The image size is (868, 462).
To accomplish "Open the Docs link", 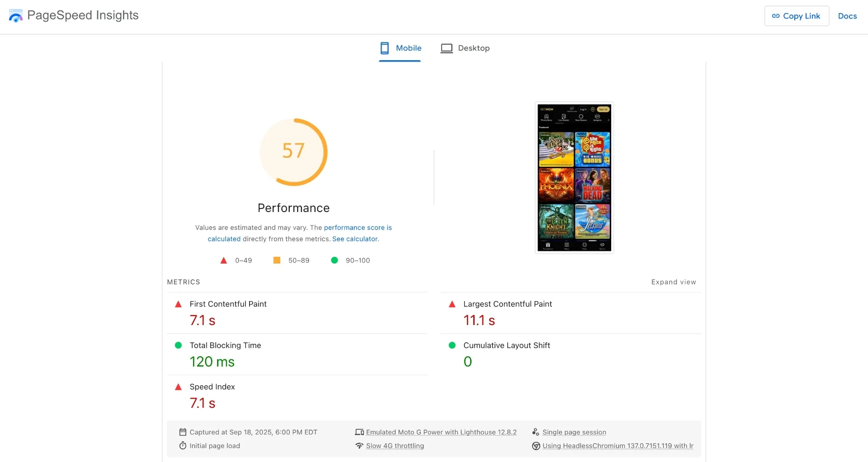I will pyautogui.click(x=847, y=16).
